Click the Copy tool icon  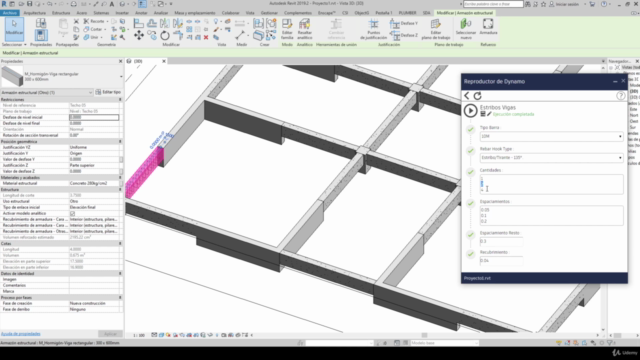[152, 35]
